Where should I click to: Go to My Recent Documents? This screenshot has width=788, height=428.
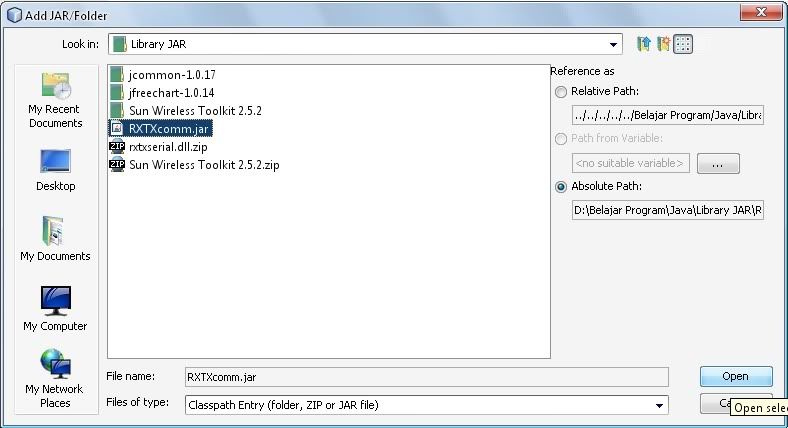tap(55, 100)
